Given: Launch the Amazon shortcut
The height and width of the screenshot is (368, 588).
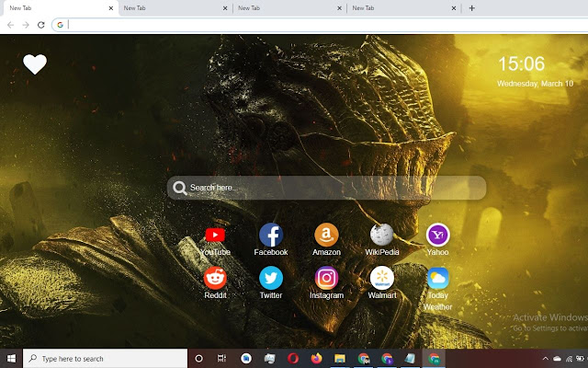Looking at the screenshot, I should 326,236.
